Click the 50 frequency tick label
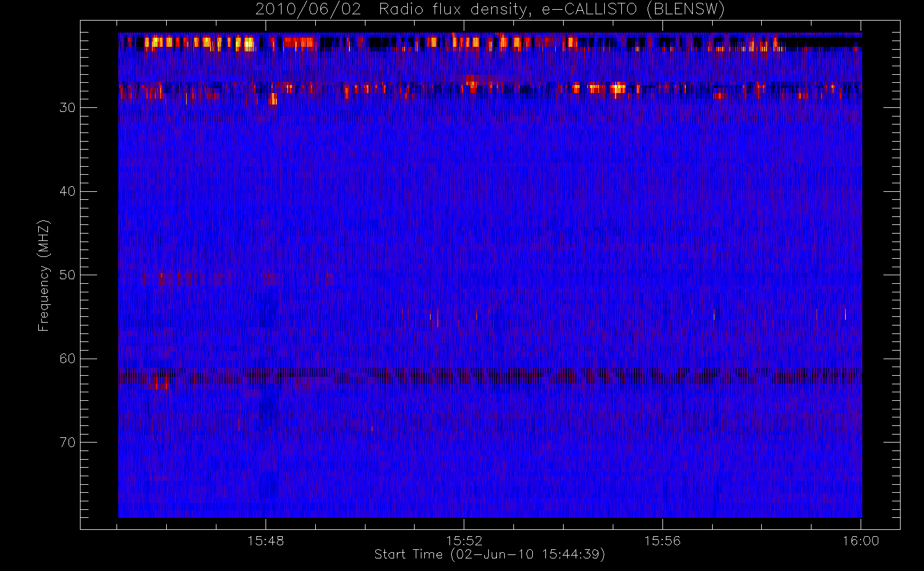Screen dimensions: 924x571 (x=67, y=275)
